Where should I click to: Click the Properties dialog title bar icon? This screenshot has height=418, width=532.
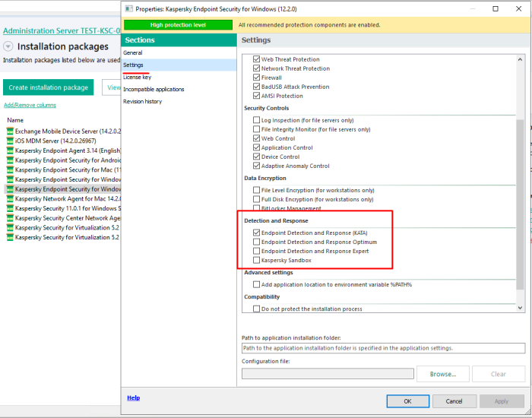point(128,9)
